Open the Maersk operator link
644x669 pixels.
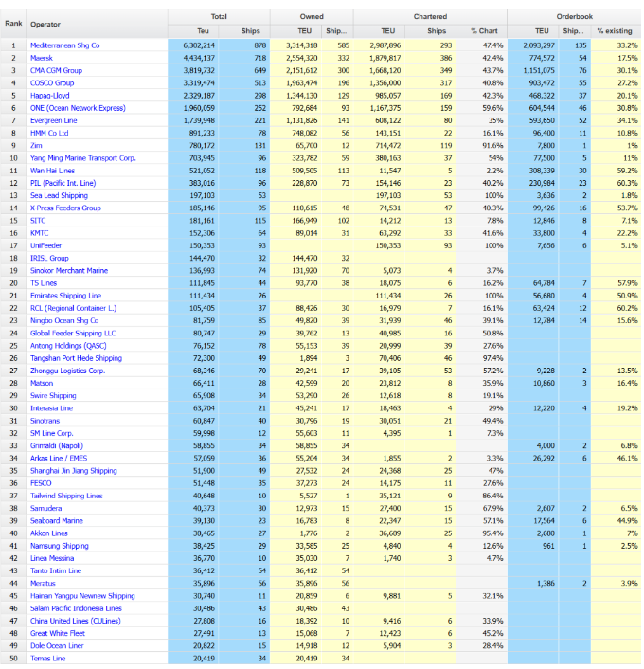point(42,58)
